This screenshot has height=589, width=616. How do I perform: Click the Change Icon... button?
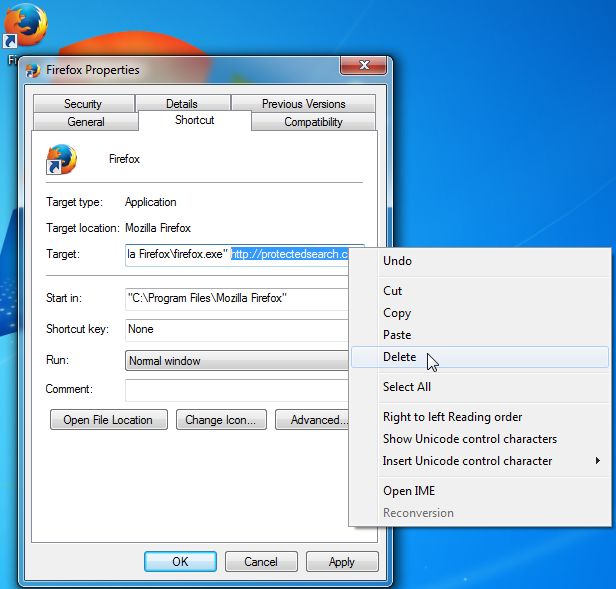[221, 420]
